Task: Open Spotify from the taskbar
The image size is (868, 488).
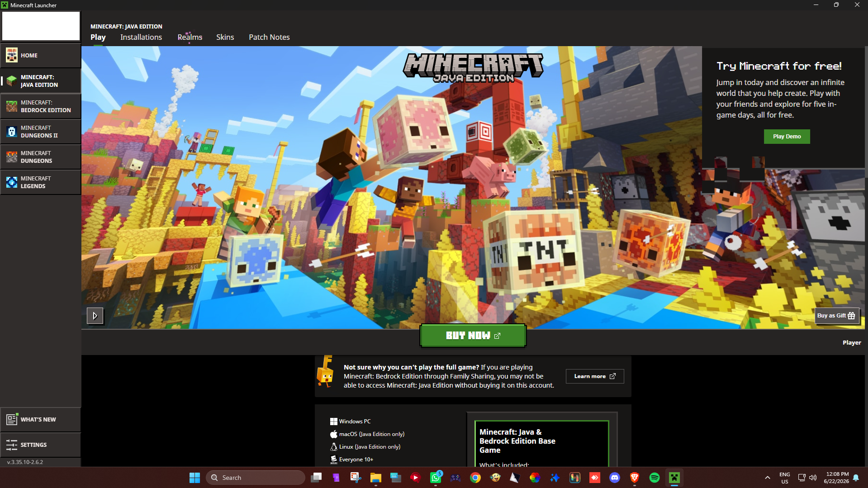Action: [655, 478]
